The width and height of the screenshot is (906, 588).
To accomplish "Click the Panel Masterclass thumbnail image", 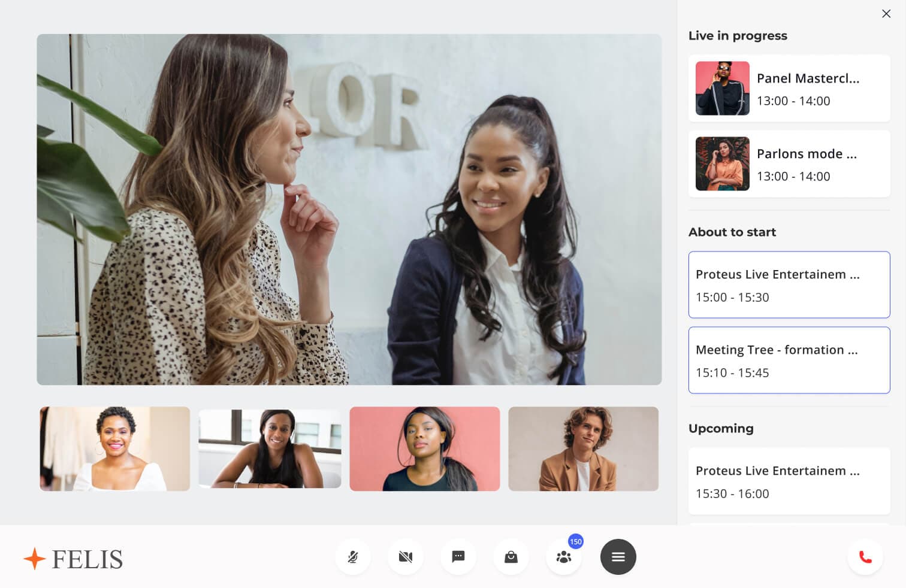I will [722, 89].
